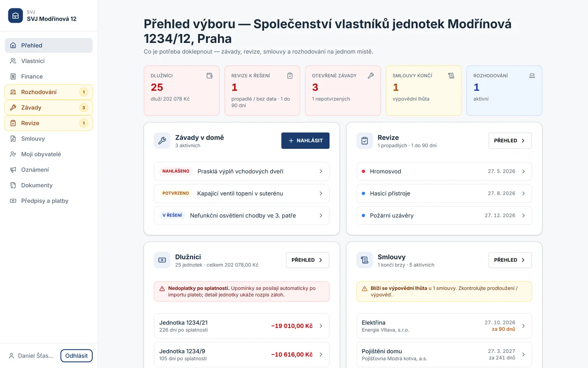This screenshot has width=588, height=368.
Task: Open Finance in the sidebar
Action: pyautogui.click(x=49, y=77)
